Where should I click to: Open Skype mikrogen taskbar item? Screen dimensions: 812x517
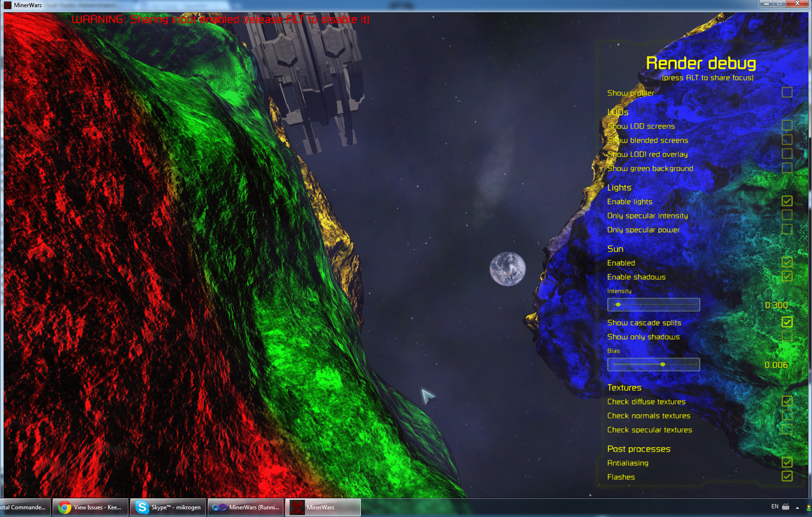(x=168, y=507)
